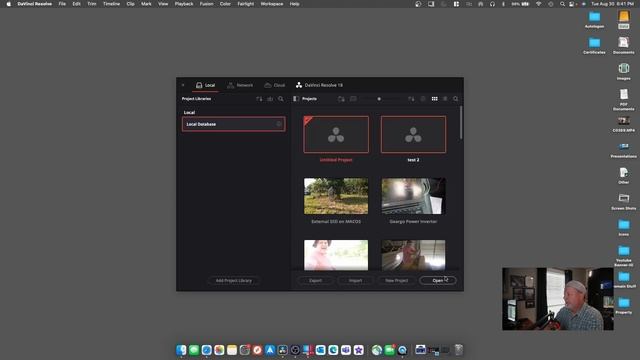Click the Open button

(x=438, y=280)
